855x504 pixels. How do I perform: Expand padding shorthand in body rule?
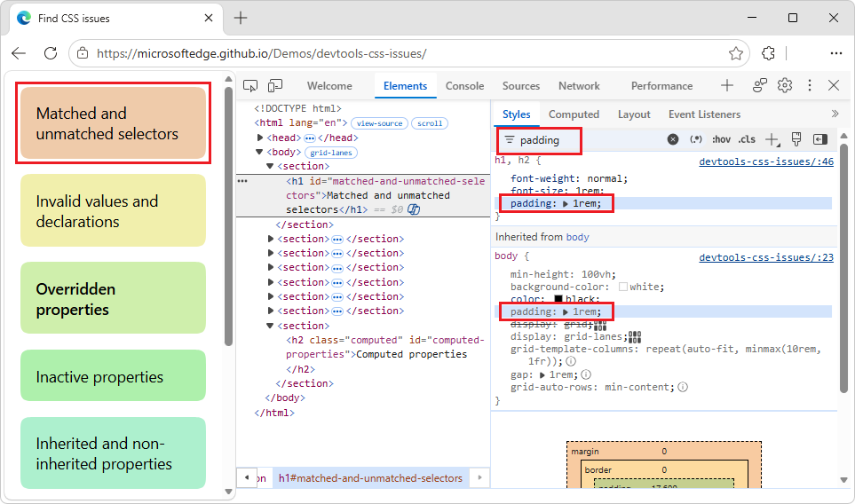[566, 311]
